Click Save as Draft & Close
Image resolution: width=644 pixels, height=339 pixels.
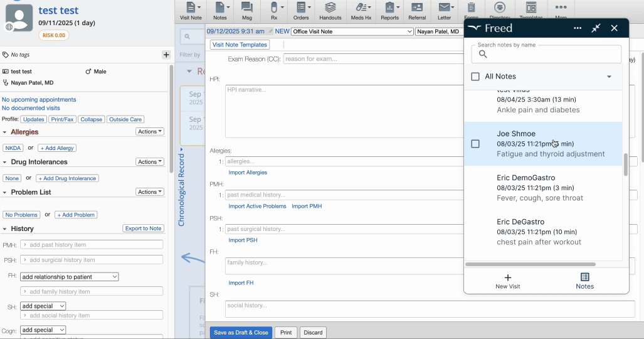coord(241,333)
